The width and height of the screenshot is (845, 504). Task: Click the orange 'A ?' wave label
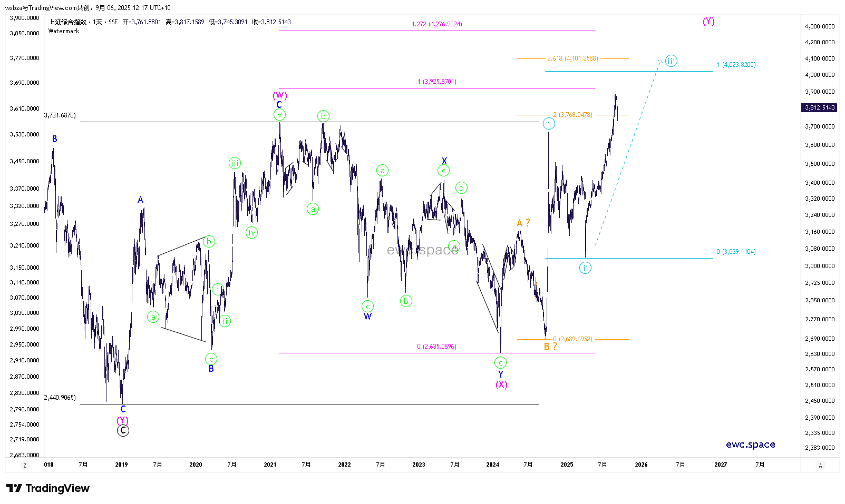pyautogui.click(x=523, y=223)
